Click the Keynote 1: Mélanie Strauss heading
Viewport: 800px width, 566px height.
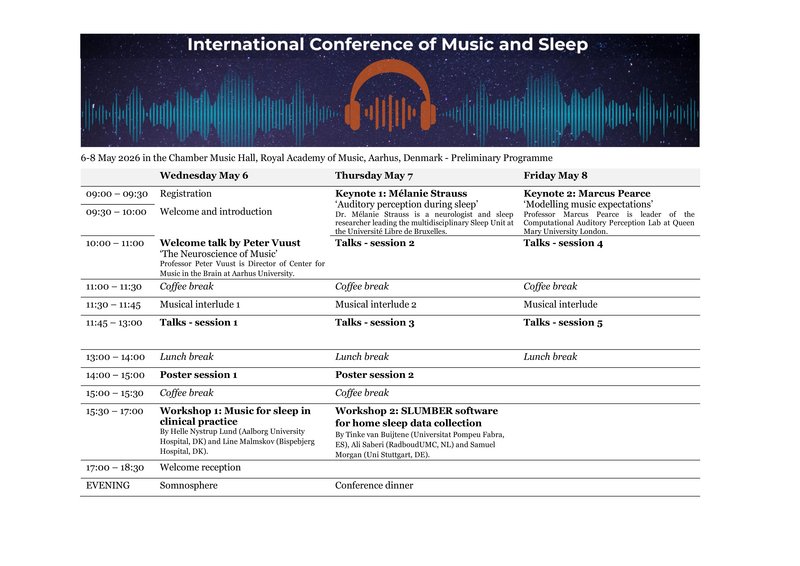click(x=401, y=194)
